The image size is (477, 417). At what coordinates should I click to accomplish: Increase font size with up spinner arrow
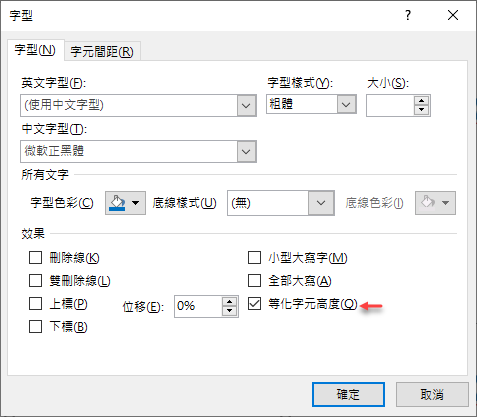[x=422, y=101]
